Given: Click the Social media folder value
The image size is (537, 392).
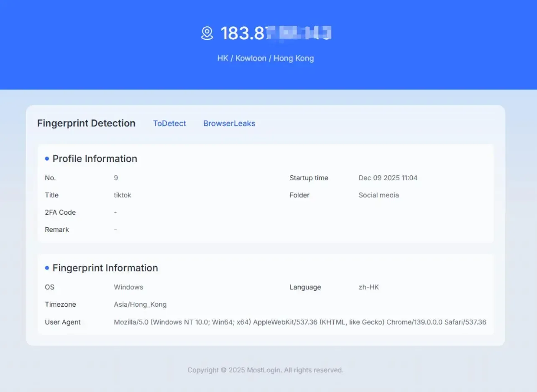Looking at the screenshot, I should click(x=378, y=195).
